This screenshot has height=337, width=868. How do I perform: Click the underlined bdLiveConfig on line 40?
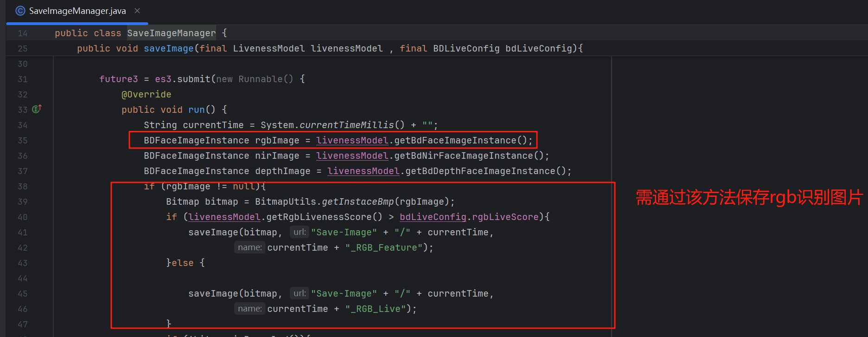coord(433,217)
